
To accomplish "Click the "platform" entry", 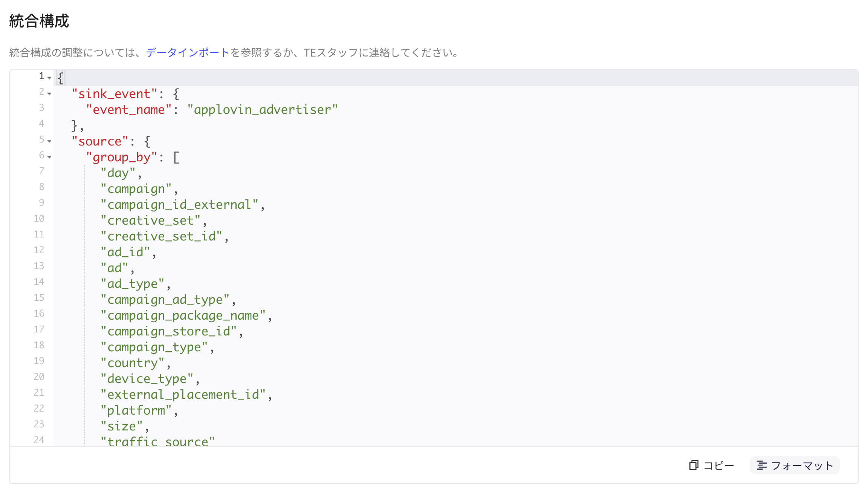I will 136,410.
